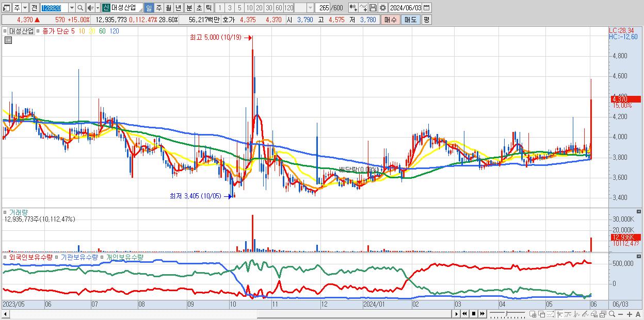Click the grid table icon below stock label
The height and width of the screenshot is (320, 644).
(x=8, y=40)
